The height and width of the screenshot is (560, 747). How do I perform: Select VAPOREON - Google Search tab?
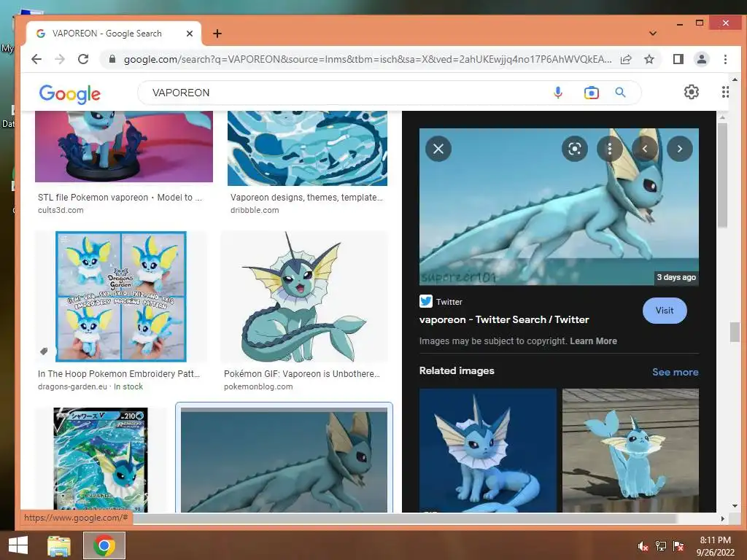pos(113,34)
